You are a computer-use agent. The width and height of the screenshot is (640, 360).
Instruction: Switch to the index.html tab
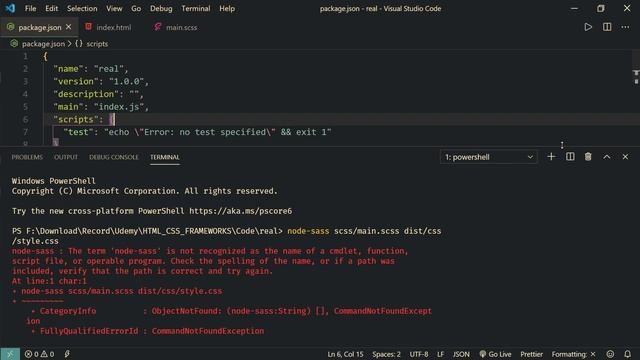113,27
